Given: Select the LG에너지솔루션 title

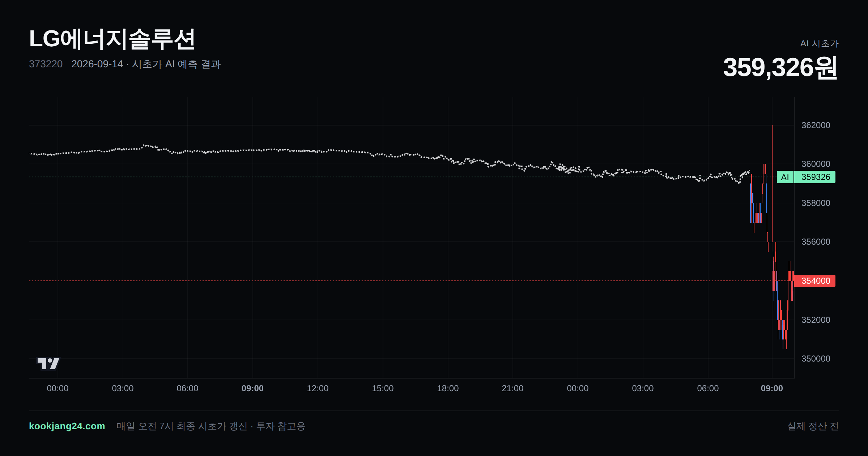Looking at the screenshot, I should pos(112,39).
